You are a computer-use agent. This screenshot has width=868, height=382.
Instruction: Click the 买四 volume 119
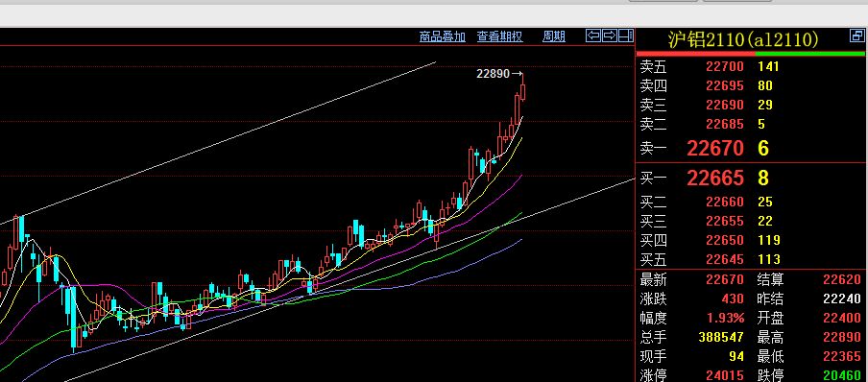tap(769, 240)
